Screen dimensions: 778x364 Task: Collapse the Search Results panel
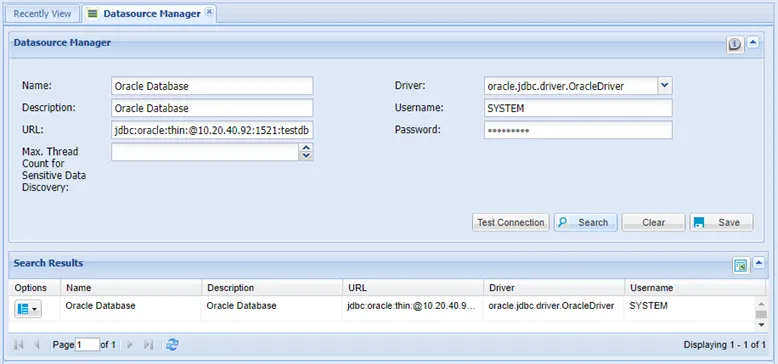click(759, 263)
